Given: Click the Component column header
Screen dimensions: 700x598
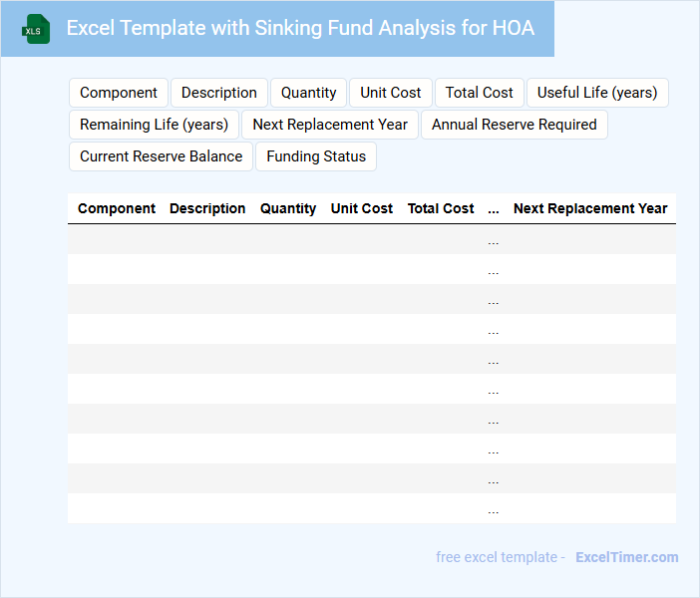Looking at the screenshot, I should click(x=117, y=208).
